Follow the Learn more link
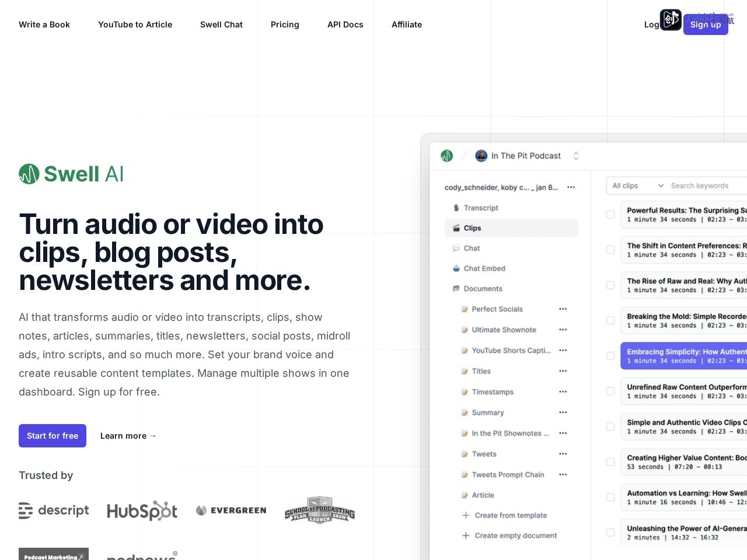This screenshot has width=747, height=560. (128, 436)
